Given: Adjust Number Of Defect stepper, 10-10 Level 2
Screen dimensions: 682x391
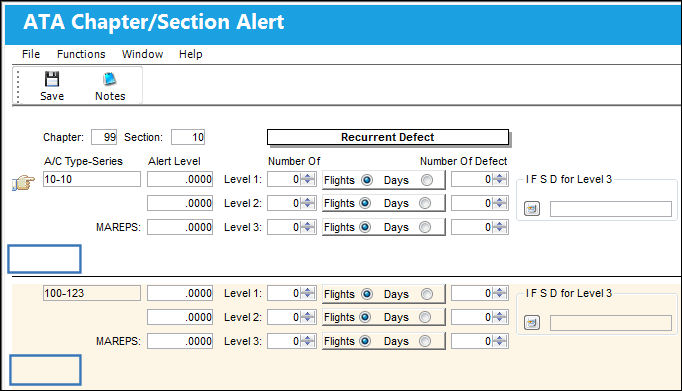Looking at the screenshot, I should 500,203.
